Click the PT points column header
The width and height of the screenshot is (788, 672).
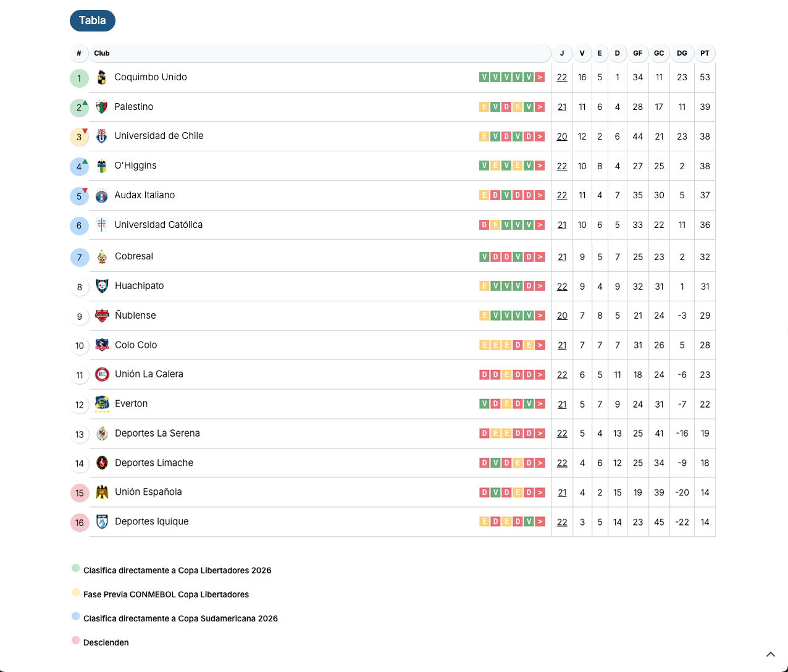pos(705,53)
